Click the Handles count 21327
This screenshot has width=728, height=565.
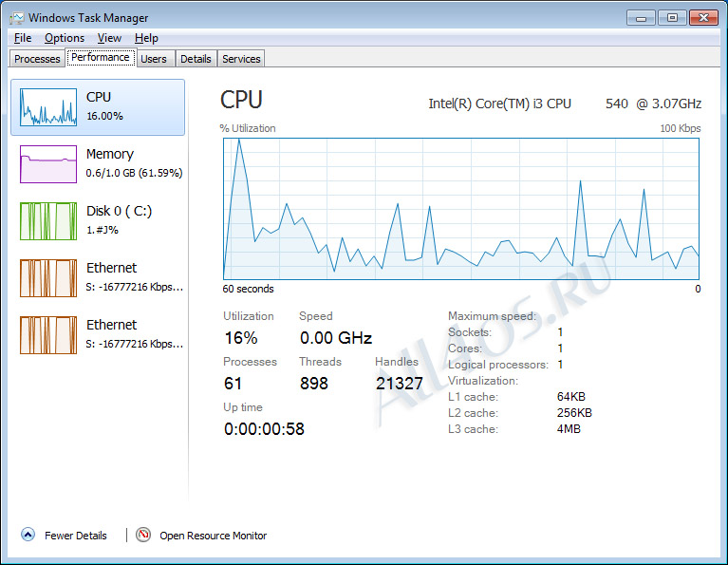(400, 384)
